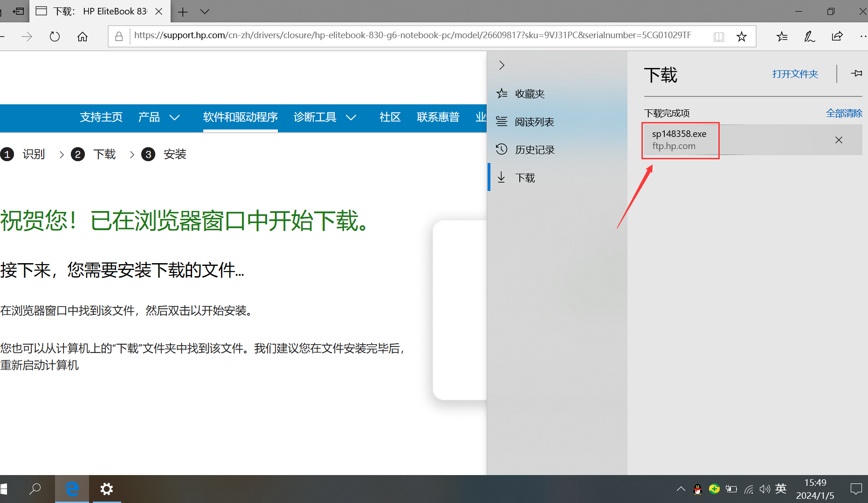Refresh the page with the reload icon
868x503 pixels.
tap(55, 36)
